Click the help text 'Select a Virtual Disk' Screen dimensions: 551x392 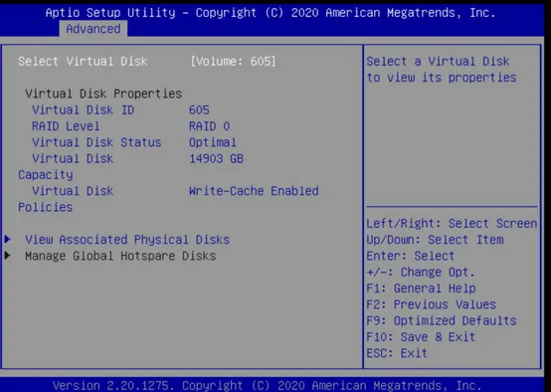point(438,62)
